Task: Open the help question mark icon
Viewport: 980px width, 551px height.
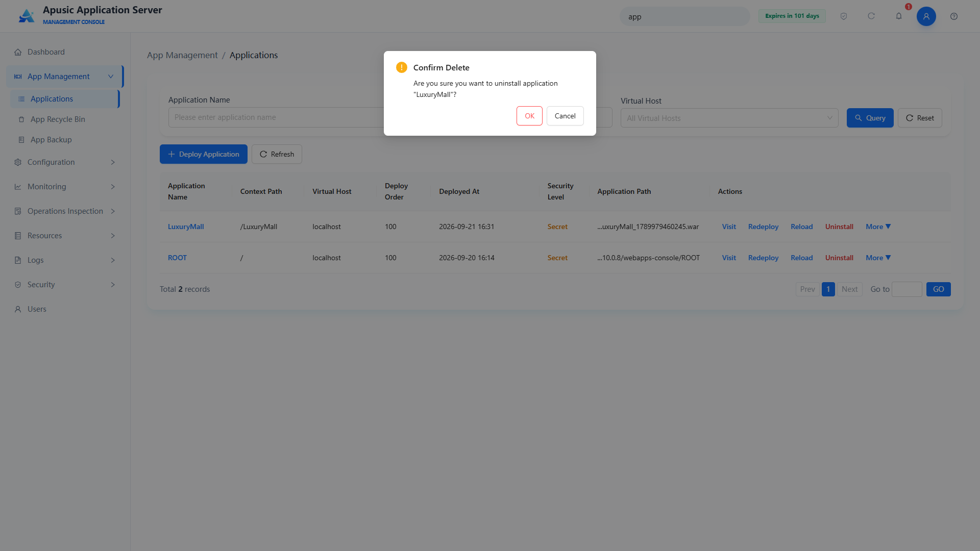Action: [954, 16]
